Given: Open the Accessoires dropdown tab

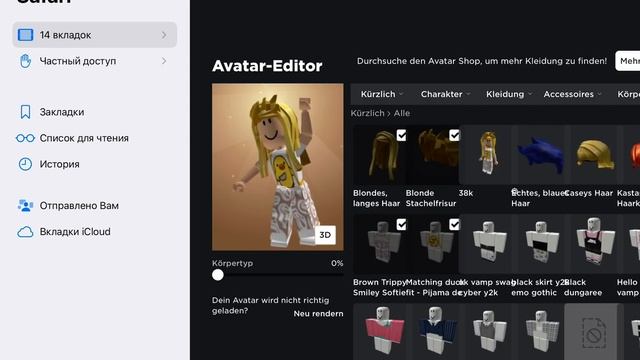Looking at the screenshot, I should pyautogui.click(x=572, y=94).
